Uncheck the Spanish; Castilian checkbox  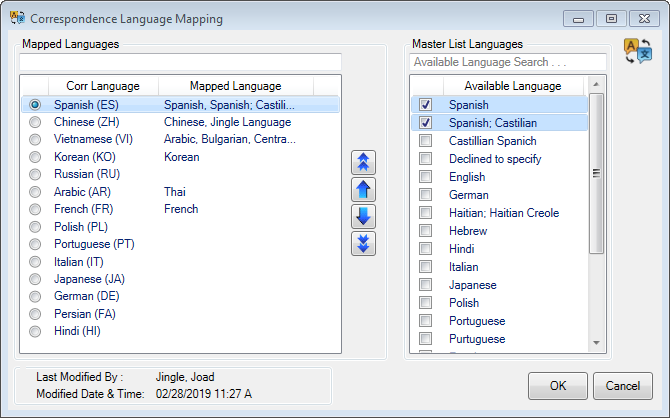pos(426,123)
